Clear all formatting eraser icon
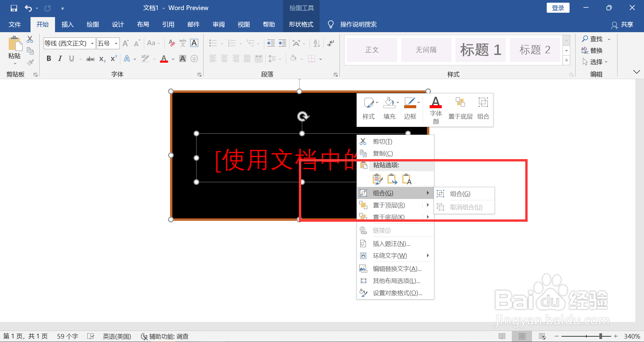 pos(172,43)
